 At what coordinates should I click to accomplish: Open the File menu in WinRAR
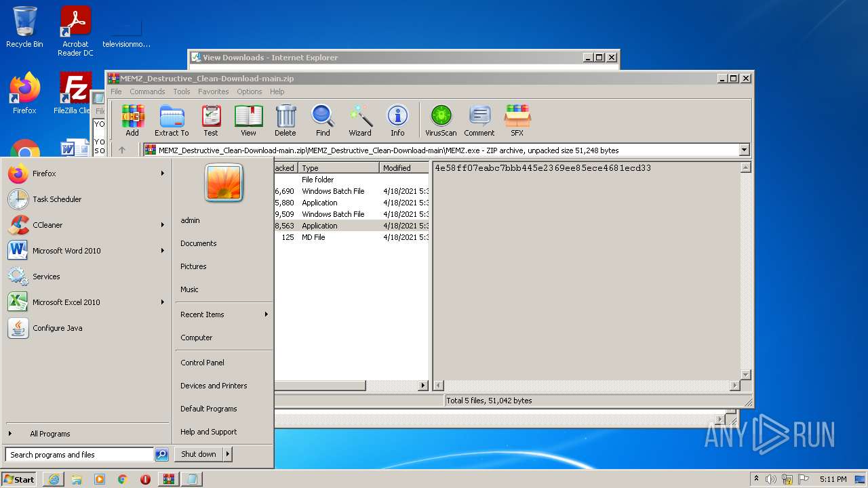[x=116, y=91]
